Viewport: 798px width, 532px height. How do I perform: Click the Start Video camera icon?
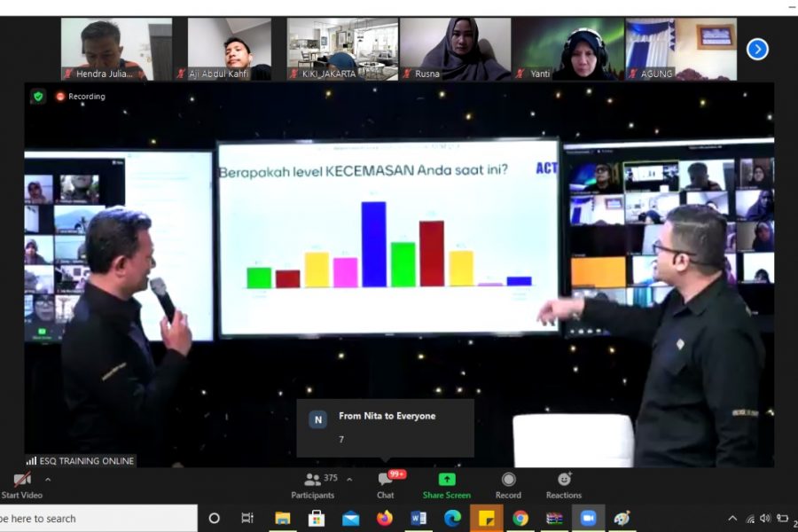[x=22, y=480]
